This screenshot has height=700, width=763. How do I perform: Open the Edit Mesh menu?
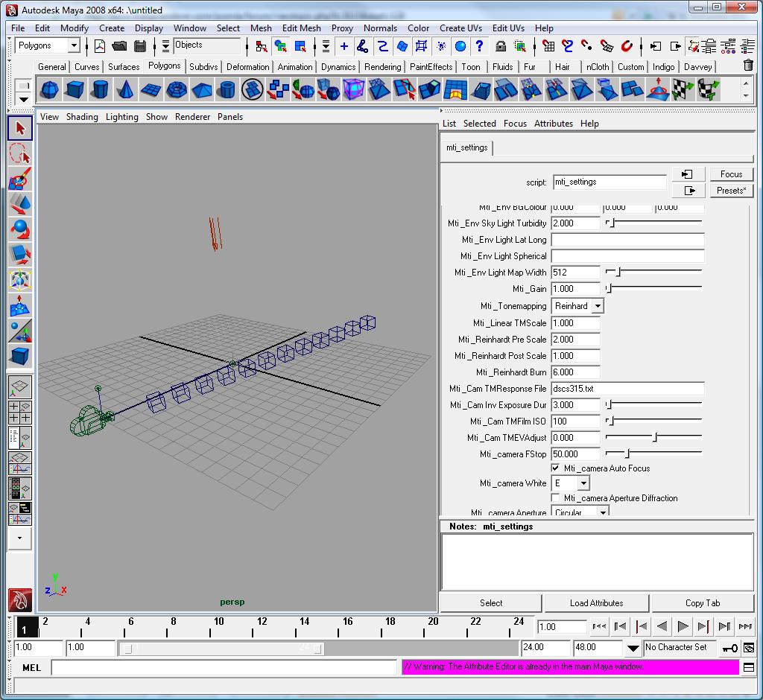pos(301,28)
